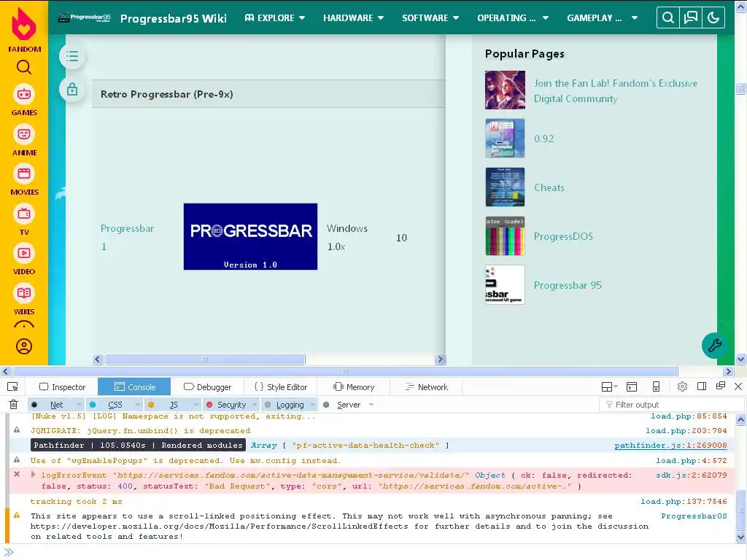Click the Progressbar95 wiki logo image
Viewport: 747px width, 560px height.
[85, 17]
